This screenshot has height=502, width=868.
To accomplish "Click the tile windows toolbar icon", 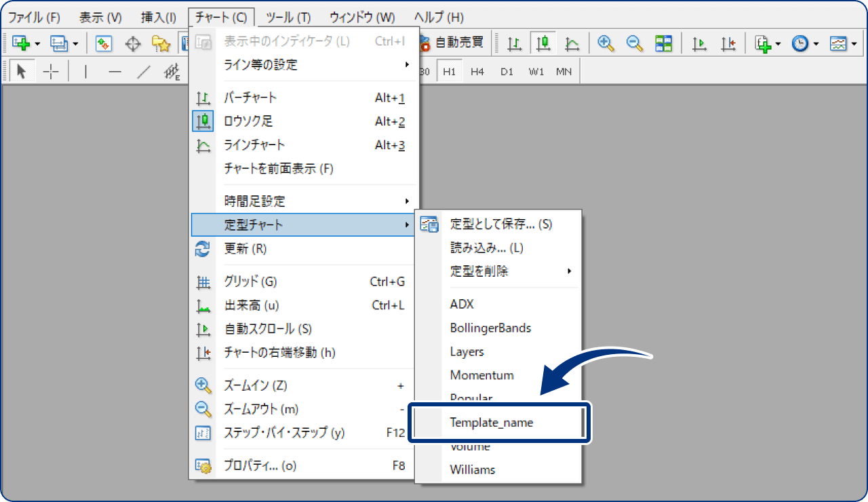I will click(663, 44).
